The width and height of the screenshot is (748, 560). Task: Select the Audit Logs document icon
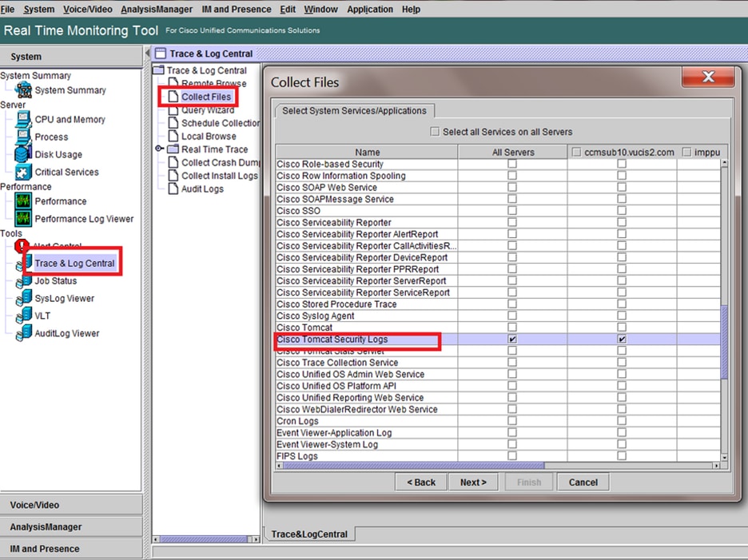[x=173, y=189]
